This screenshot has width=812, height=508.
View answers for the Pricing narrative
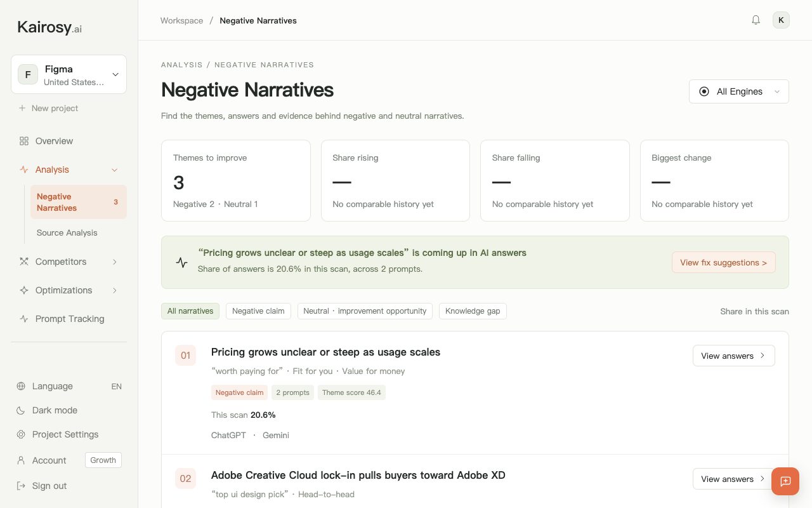(733, 356)
